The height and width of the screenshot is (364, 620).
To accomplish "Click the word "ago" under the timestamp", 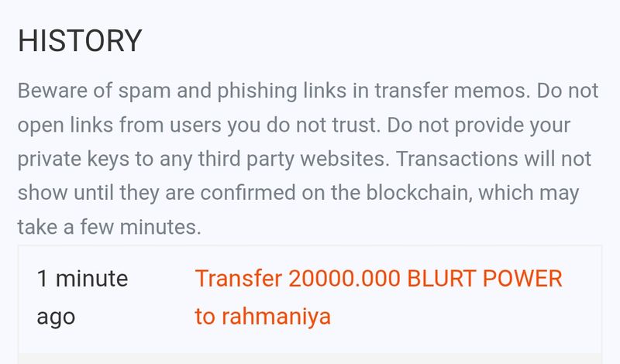I will click(x=56, y=317).
